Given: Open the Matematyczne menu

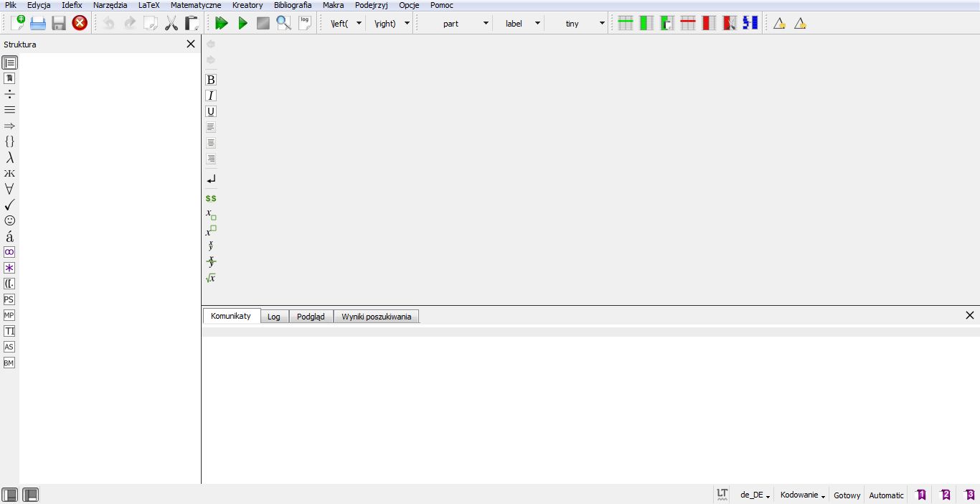Looking at the screenshot, I should 196,5.
